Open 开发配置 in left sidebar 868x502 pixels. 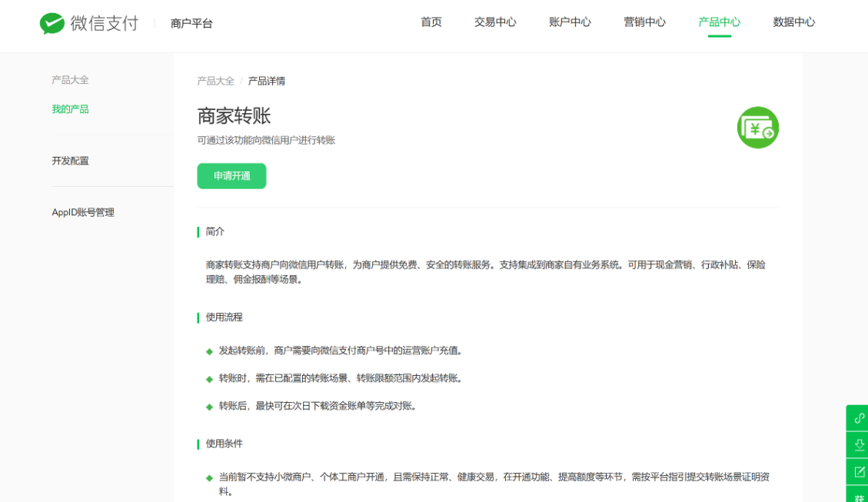pos(70,161)
